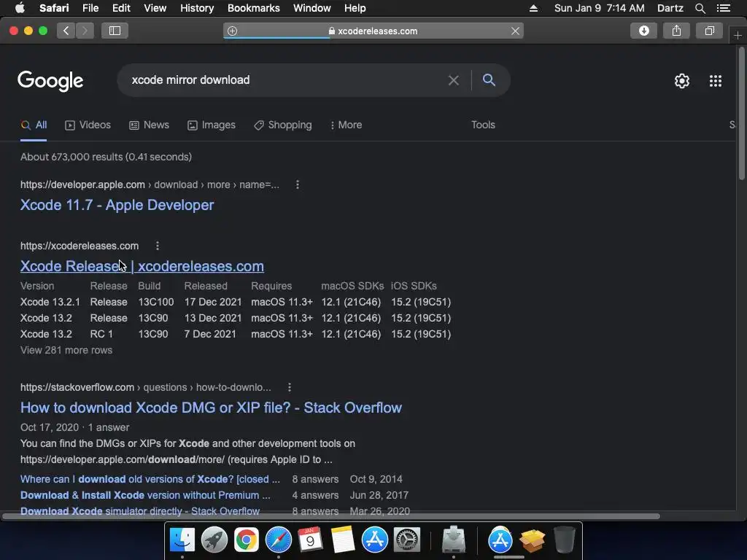
Task: Open options for xcodereleases.com result
Action: tap(158, 246)
